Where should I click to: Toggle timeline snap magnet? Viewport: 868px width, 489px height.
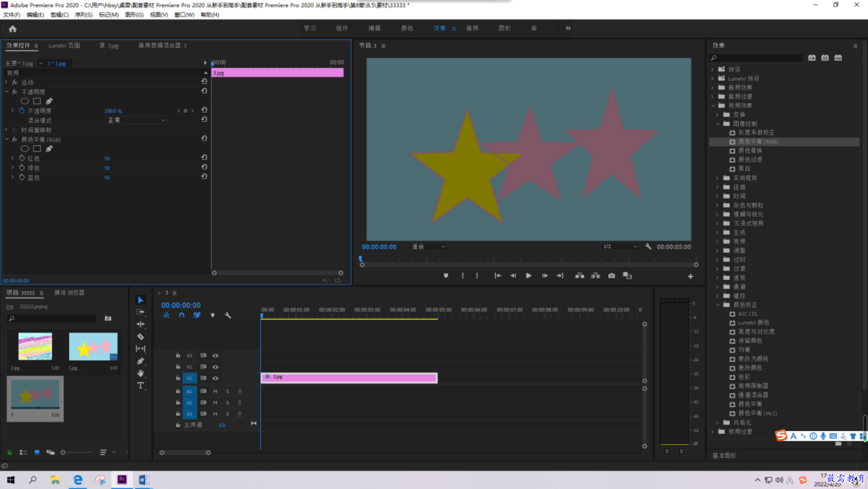182,315
